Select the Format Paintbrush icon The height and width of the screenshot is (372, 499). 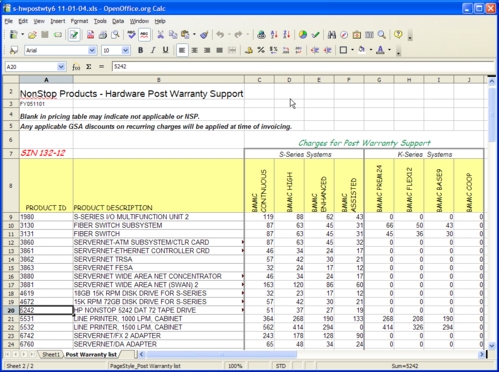coord(204,35)
